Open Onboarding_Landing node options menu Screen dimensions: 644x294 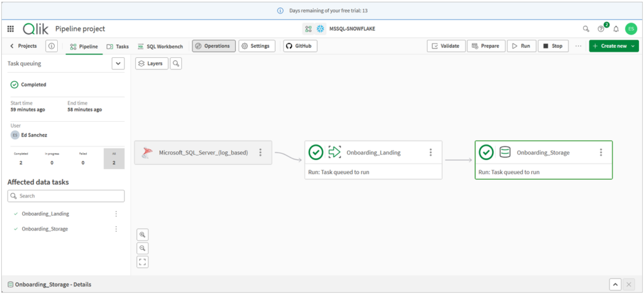tap(430, 153)
